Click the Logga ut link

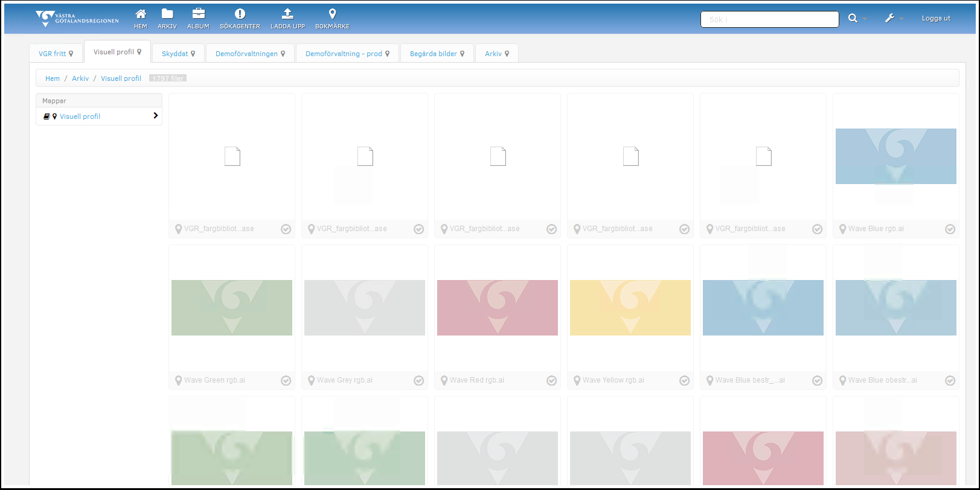[x=936, y=19]
